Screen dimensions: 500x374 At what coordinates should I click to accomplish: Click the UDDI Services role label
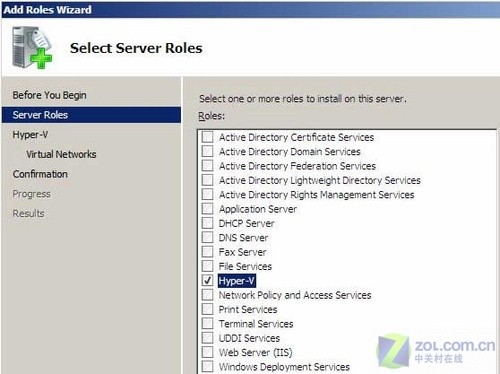(249, 338)
